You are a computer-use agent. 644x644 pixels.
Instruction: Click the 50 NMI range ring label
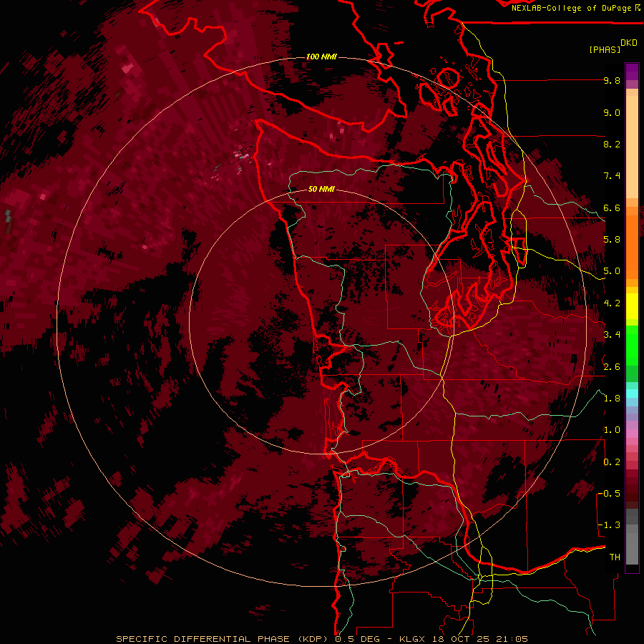321,189
